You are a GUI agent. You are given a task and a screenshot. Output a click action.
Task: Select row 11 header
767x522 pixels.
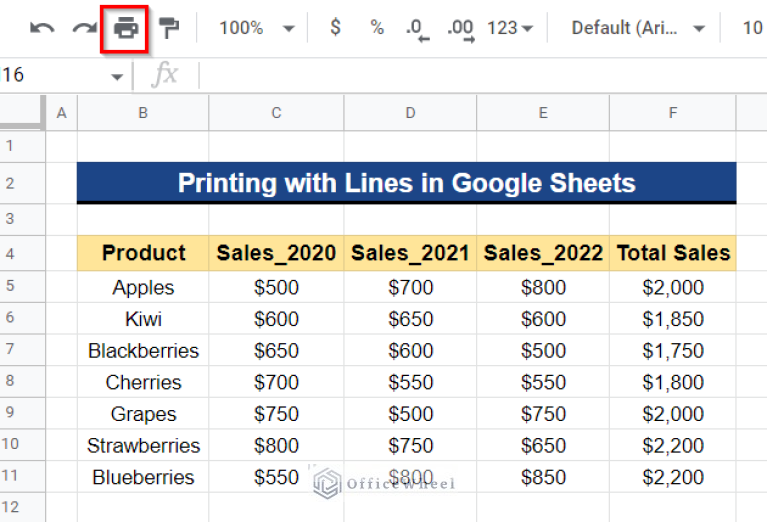23,476
